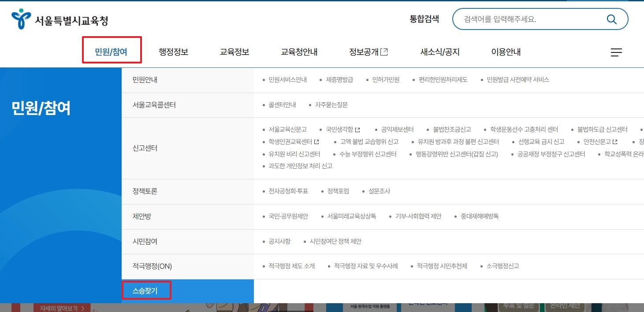The image size is (644, 312).
Task: Open the 학생인권교육센터 external link
Action: coord(294,142)
